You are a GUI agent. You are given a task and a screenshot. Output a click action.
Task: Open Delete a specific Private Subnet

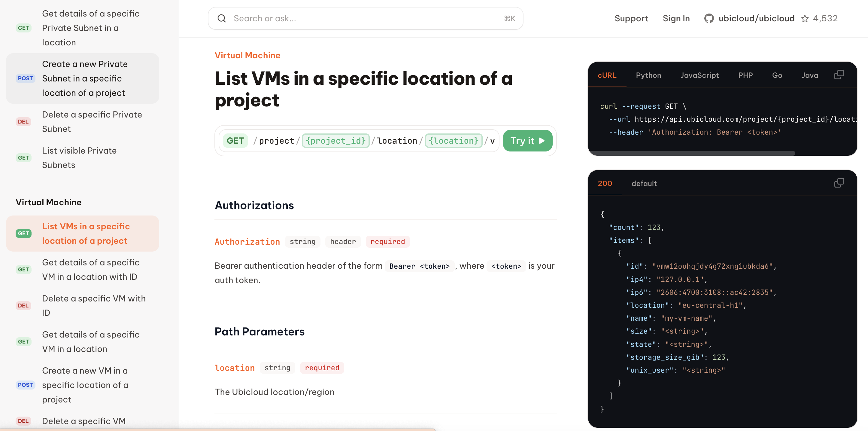tap(83, 122)
